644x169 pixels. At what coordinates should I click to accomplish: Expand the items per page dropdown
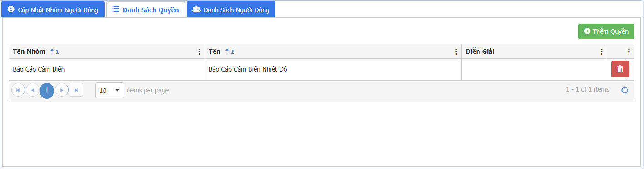(110, 90)
